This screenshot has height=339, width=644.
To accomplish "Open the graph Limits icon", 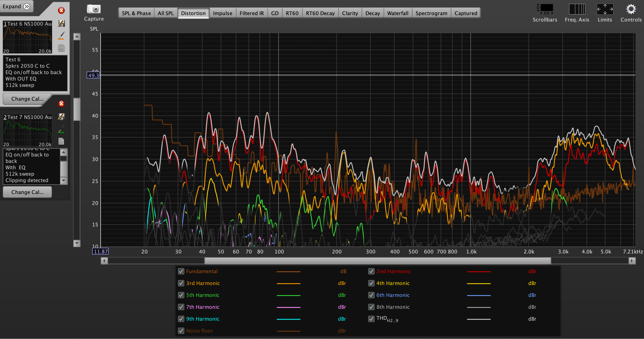I will click(x=605, y=9).
